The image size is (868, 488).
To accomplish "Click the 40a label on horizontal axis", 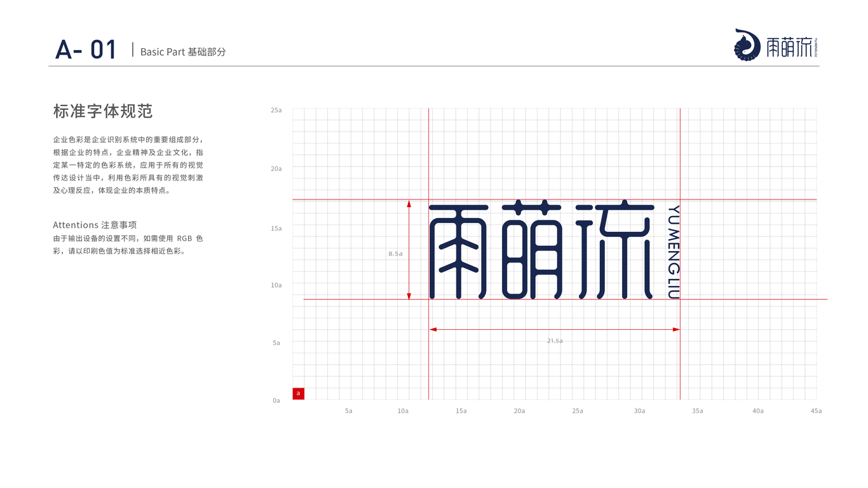I will [758, 410].
